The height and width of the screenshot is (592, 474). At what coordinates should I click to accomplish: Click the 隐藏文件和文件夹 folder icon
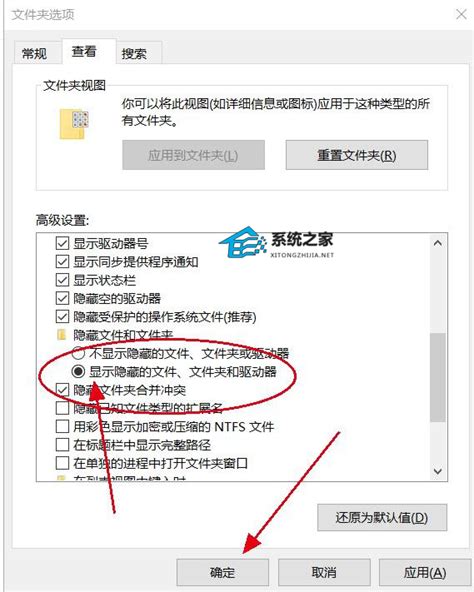62,335
